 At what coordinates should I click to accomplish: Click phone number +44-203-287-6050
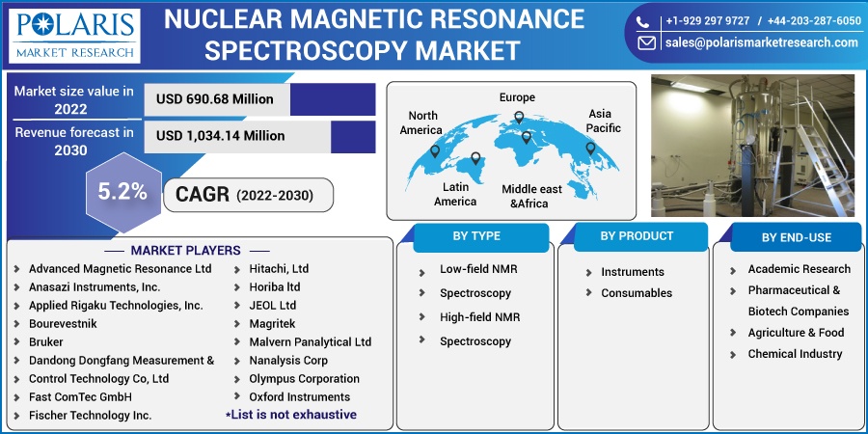(x=814, y=21)
